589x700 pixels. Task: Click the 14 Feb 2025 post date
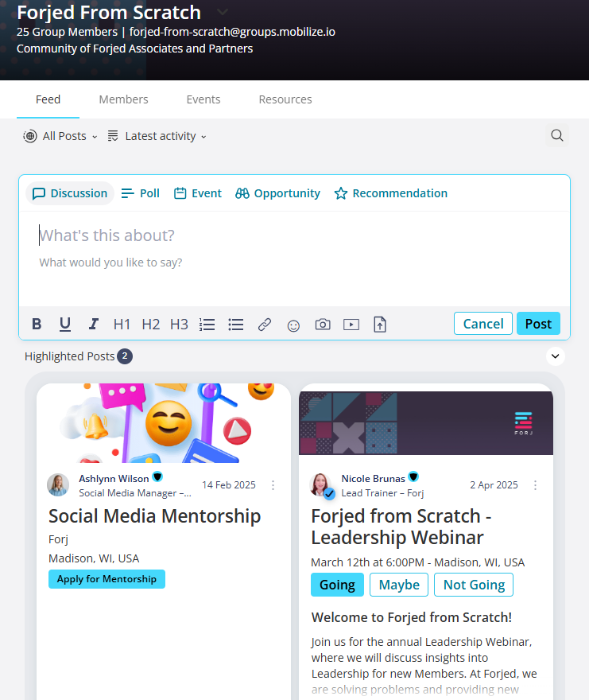[x=228, y=484]
